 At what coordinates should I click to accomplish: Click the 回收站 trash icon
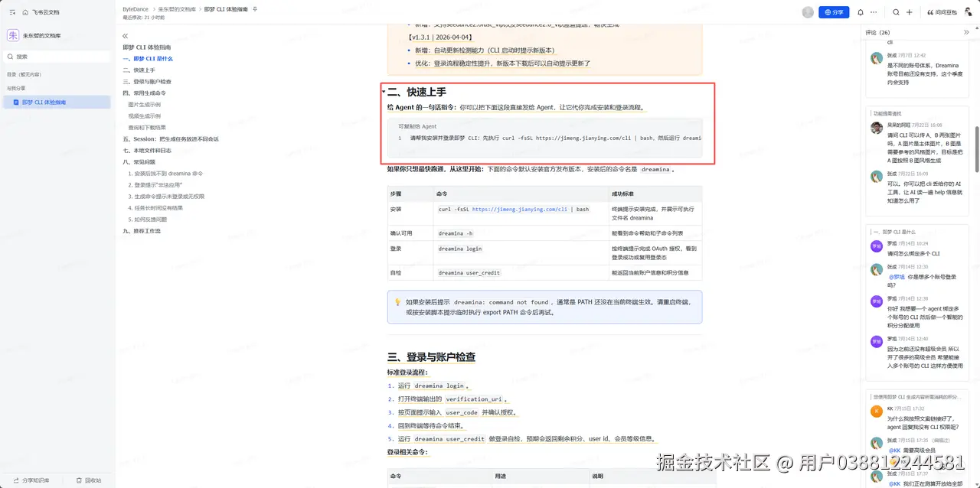click(x=79, y=480)
